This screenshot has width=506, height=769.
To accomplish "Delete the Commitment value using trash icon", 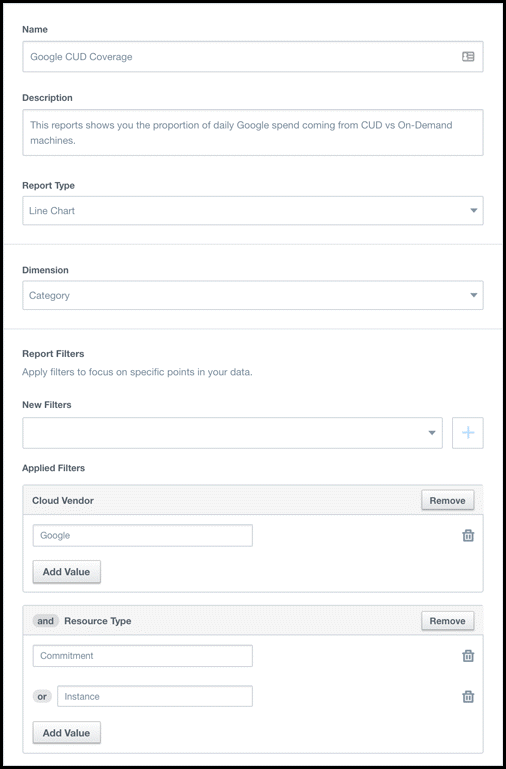I will (468, 656).
